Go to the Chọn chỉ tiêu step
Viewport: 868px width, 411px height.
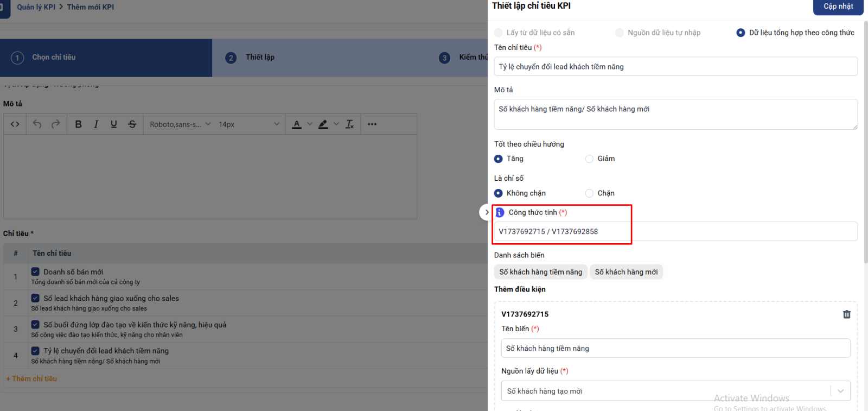(x=53, y=58)
